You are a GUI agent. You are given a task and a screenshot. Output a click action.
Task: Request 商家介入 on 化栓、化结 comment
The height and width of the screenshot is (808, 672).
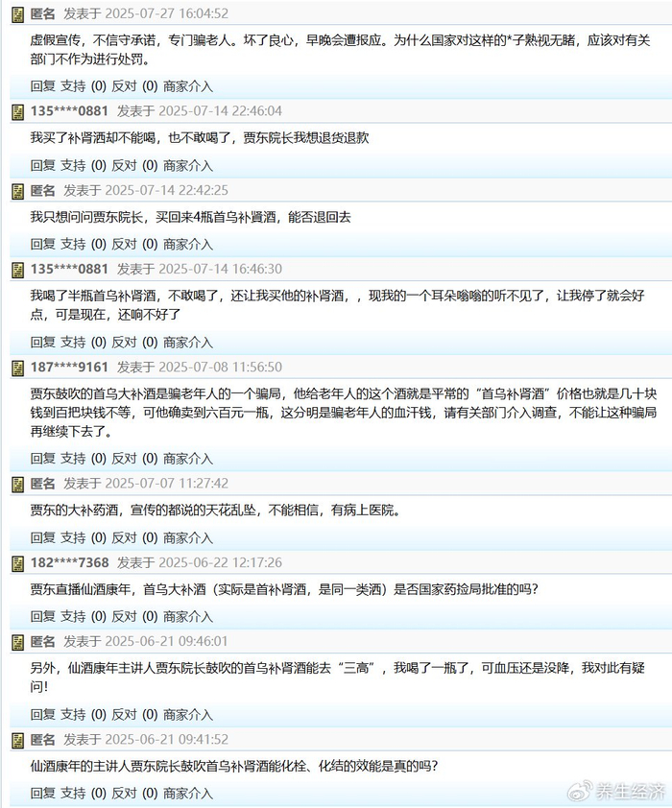188,793
